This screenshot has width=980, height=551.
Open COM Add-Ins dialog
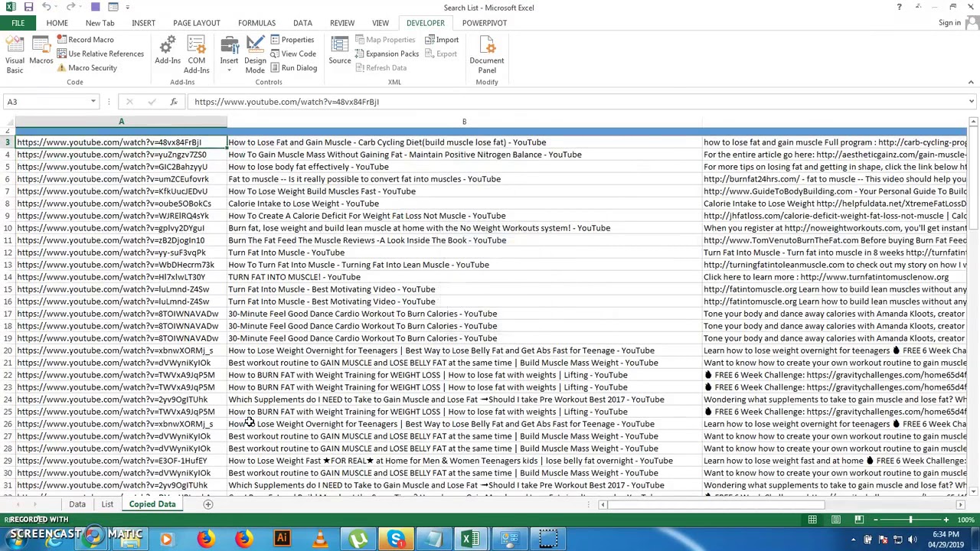click(x=197, y=54)
